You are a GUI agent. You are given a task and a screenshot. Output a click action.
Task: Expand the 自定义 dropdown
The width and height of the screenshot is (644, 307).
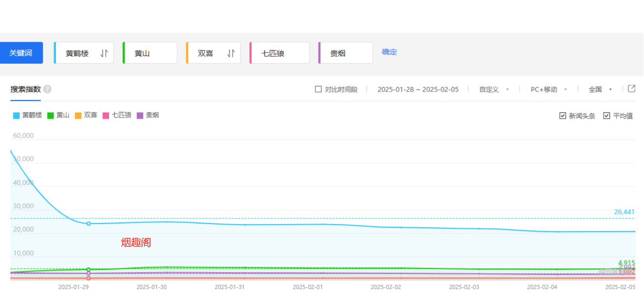[x=494, y=89]
